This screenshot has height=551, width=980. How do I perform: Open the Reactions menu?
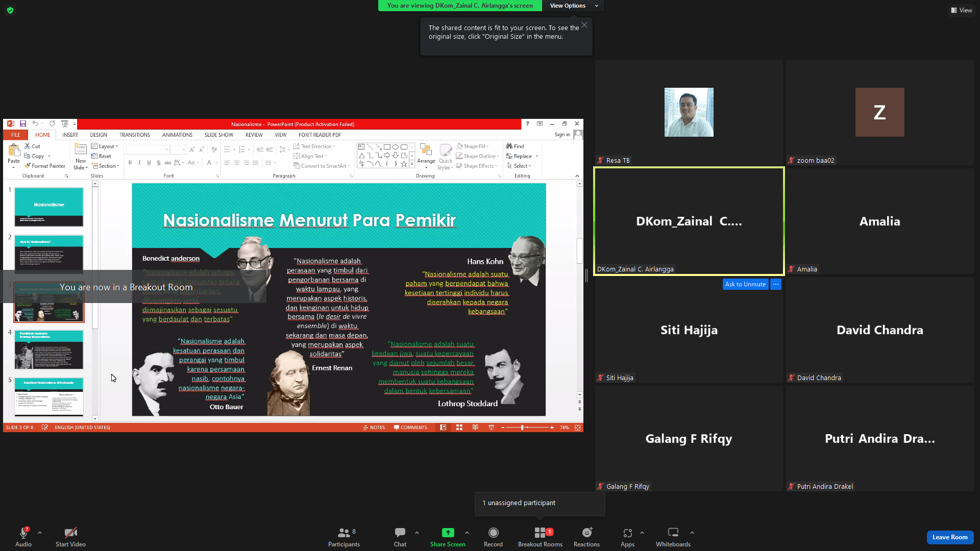pyautogui.click(x=586, y=537)
